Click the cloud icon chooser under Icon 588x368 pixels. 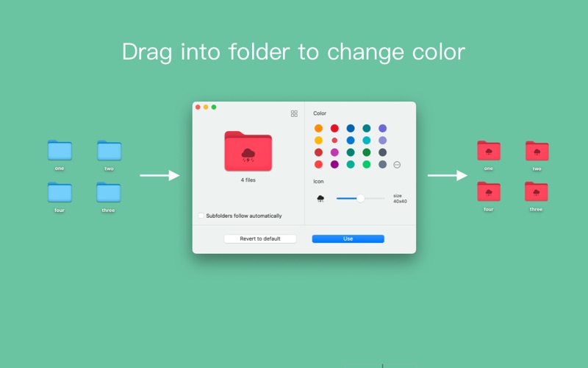pyautogui.click(x=320, y=198)
